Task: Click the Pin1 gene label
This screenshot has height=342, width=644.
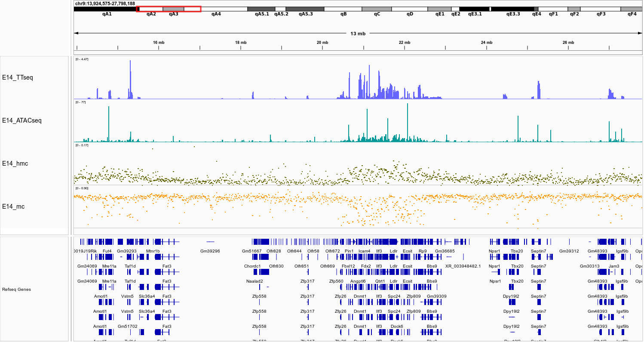Action: [x=349, y=251]
